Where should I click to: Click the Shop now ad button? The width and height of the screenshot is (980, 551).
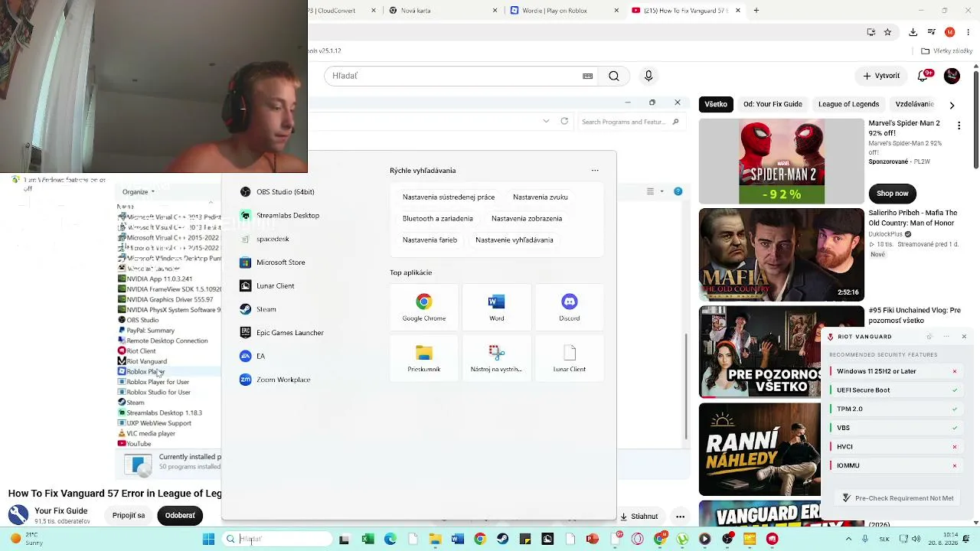click(893, 194)
